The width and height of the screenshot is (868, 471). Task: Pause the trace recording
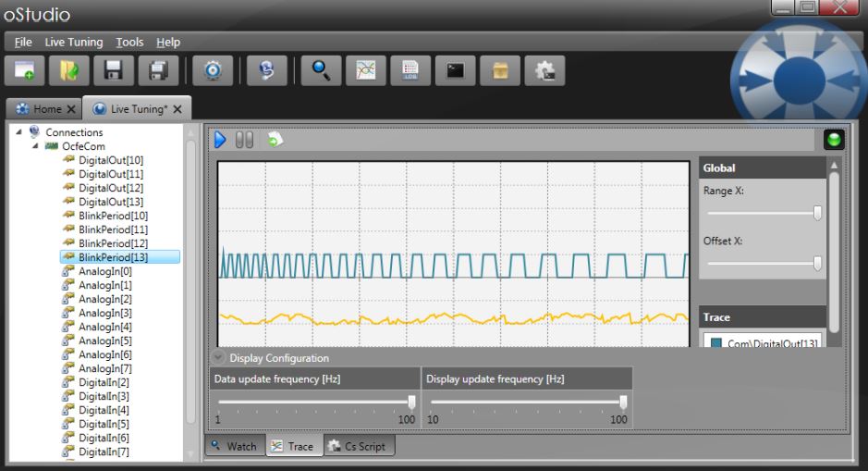[244, 140]
